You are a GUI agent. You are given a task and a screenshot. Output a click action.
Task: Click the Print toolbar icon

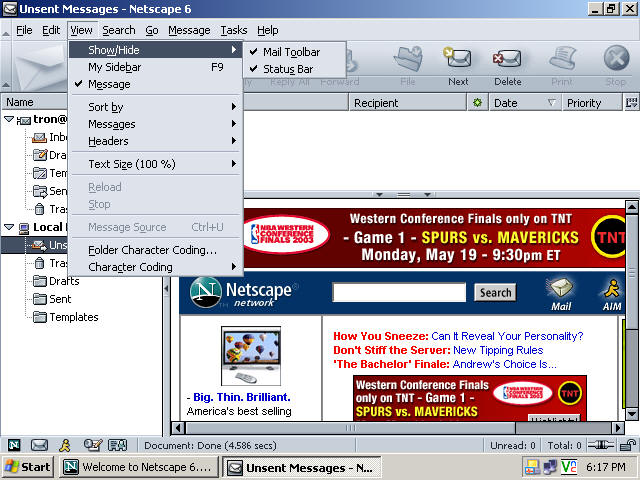click(562, 66)
